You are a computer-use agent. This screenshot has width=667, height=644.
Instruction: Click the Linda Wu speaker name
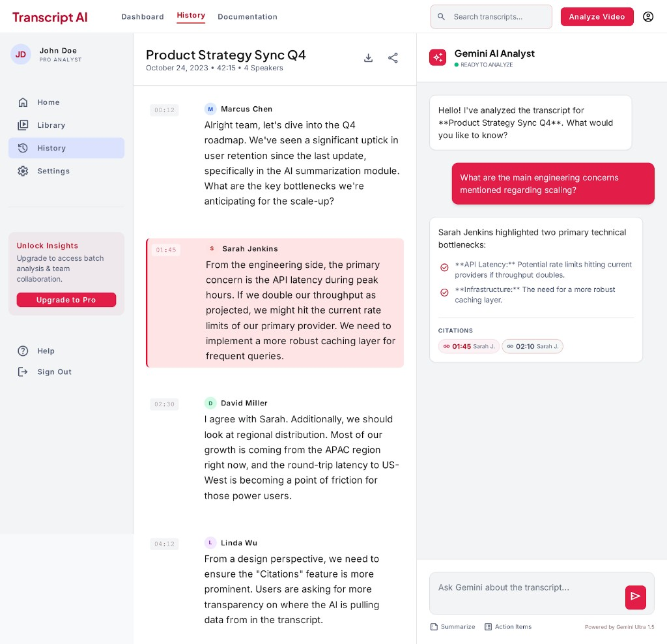(238, 543)
